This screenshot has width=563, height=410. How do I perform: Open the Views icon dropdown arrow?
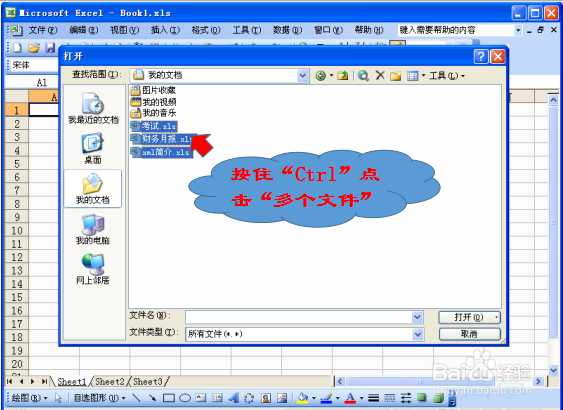click(x=423, y=76)
